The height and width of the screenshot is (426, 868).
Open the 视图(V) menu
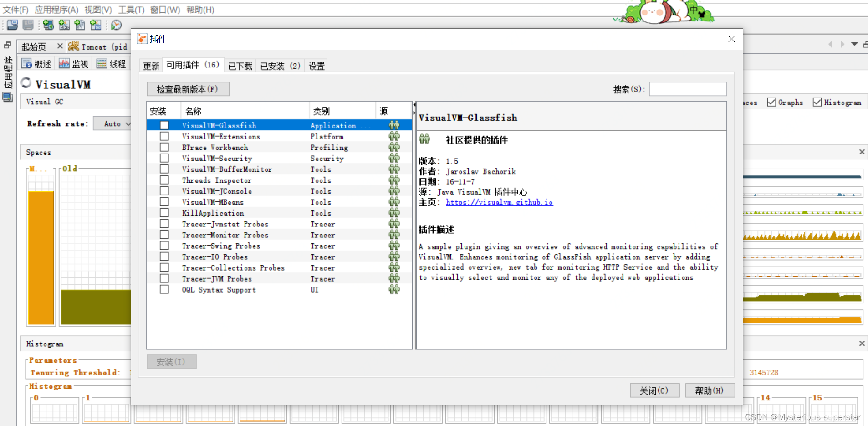coord(98,10)
